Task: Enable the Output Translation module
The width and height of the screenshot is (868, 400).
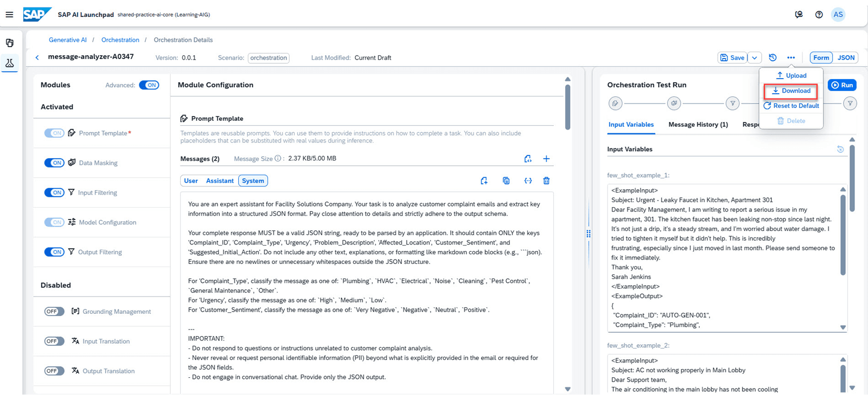Action: (x=54, y=371)
